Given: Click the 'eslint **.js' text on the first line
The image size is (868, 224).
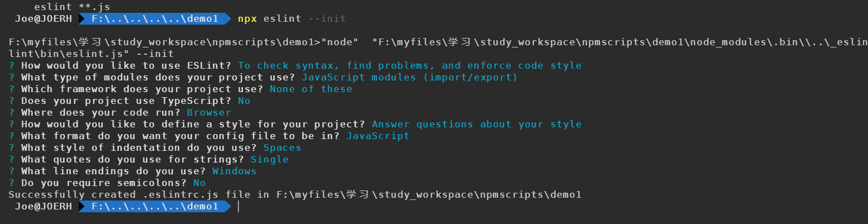Looking at the screenshot, I should [72, 7].
